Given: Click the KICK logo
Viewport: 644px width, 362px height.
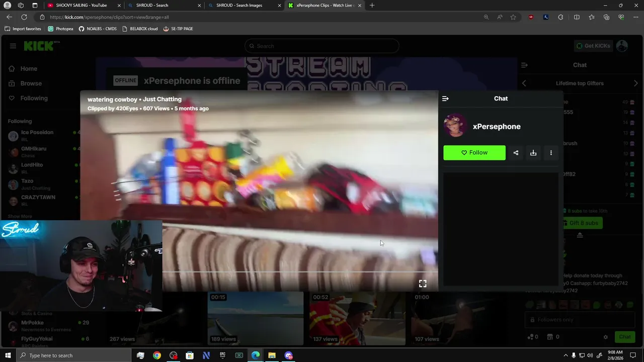Looking at the screenshot, I should click(39, 46).
